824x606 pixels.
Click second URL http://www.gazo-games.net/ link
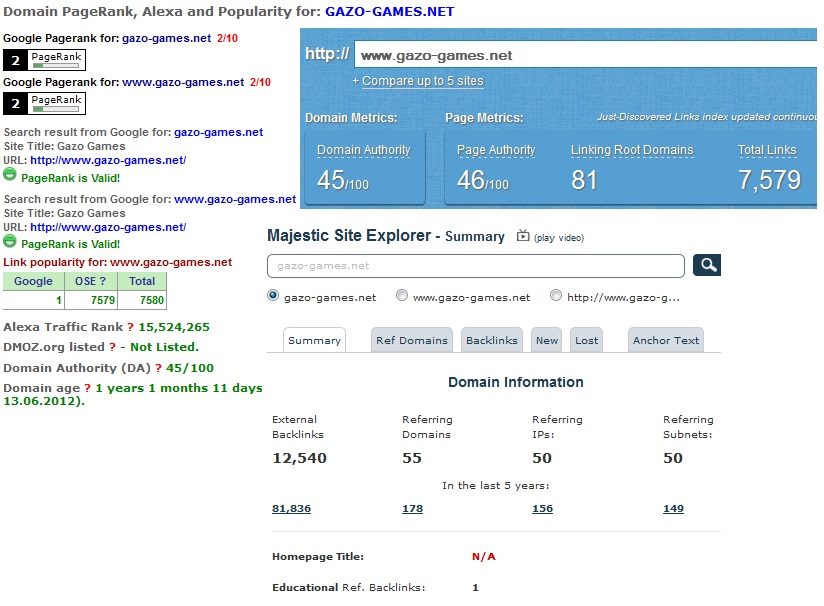tap(108, 228)
